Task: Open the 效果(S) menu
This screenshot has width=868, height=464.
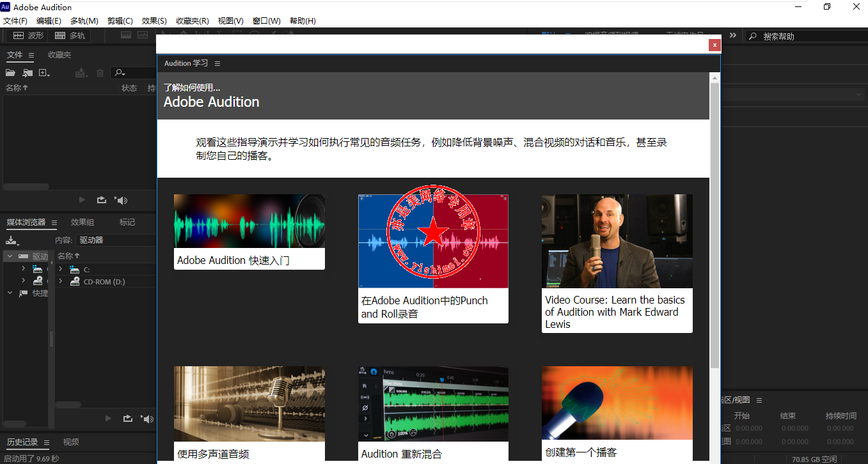Action: pyautogui.click(x=154, y=21)
